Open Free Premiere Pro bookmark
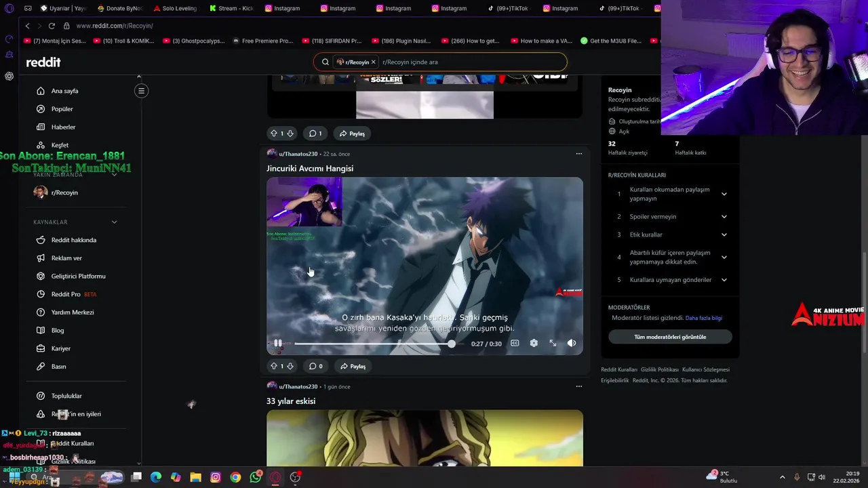Image resolution: width=868 pixels, height=488 pixels. tap(262, 41)
